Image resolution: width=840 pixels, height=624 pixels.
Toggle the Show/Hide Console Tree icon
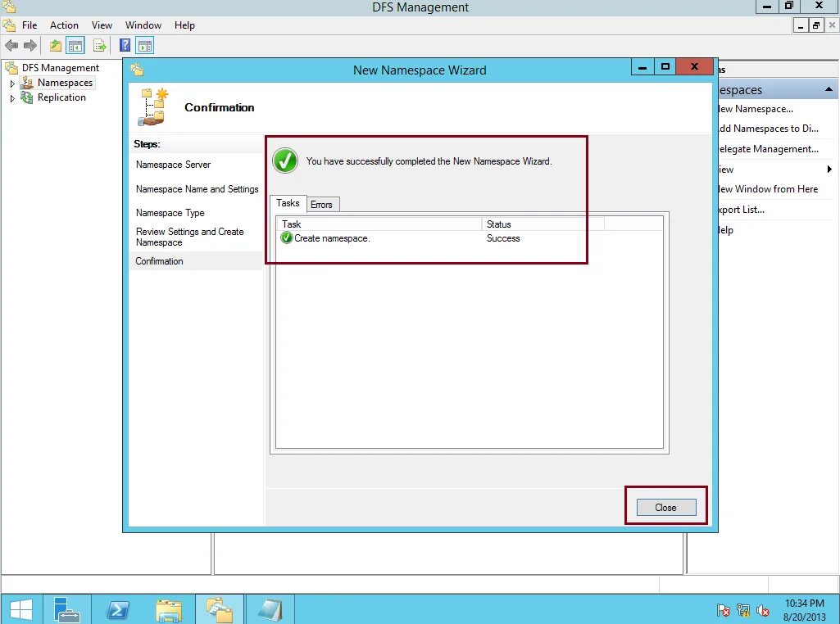tap(75, 46)
